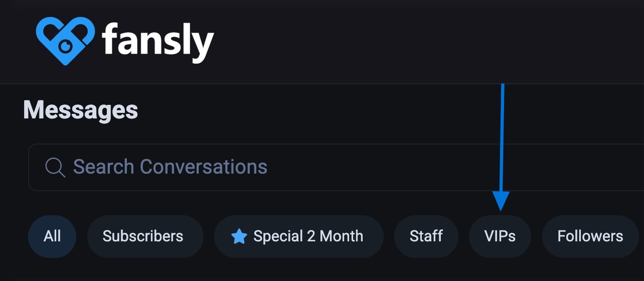Screen dimensions: 644x281
Task: Click the Fansly heart logo icon
Action: (65, 41)
